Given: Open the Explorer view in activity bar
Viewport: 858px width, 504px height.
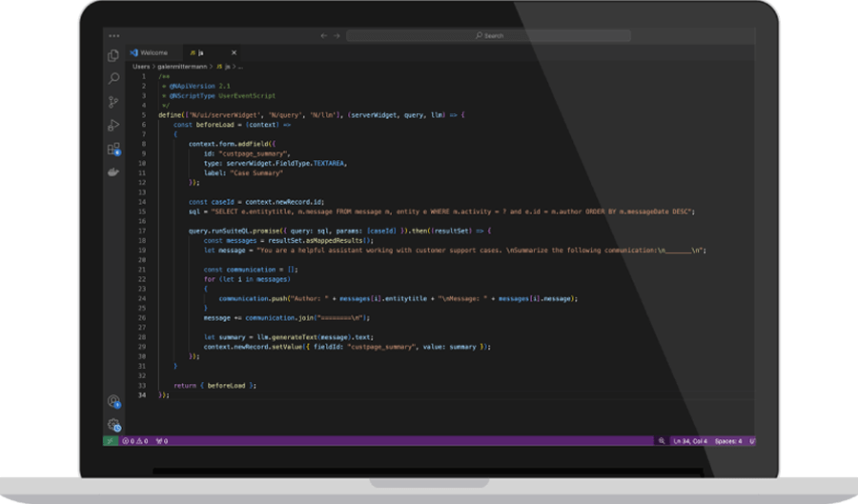Looking at the screenshot, I should click(x=113, y=55).
